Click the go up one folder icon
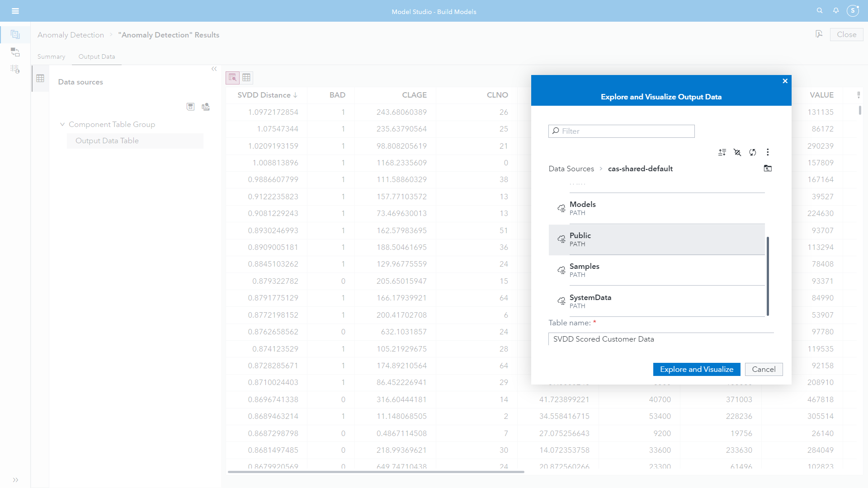The width and height of the screenshot is (868, 488). pyautogui.click(x=768, y=169)
